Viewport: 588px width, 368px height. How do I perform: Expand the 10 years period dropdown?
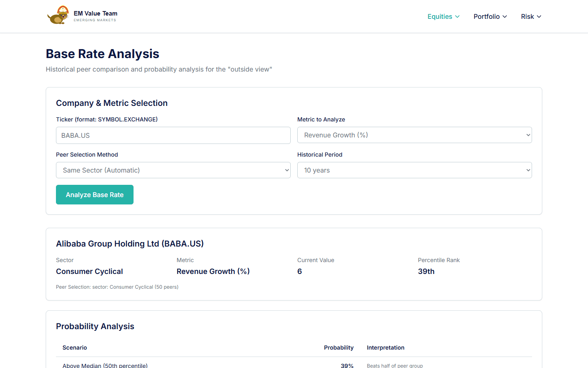[414, 170]
